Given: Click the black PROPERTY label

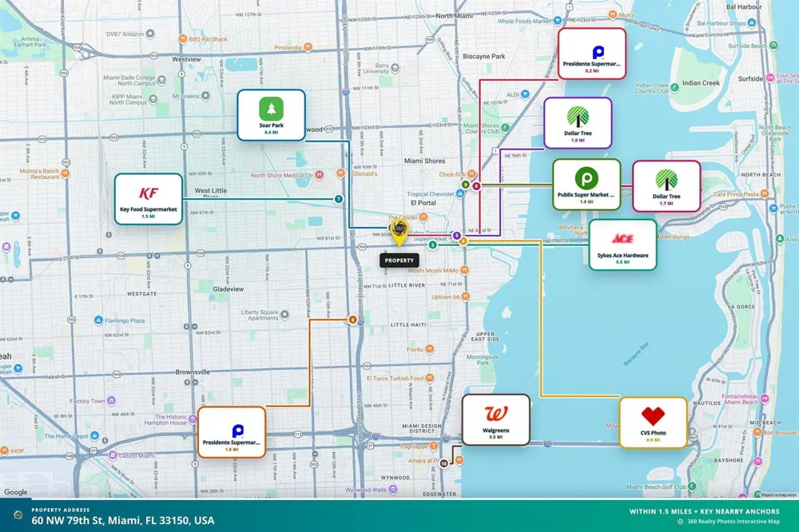Looking at the screenshot, I should (x=399, y=260).
